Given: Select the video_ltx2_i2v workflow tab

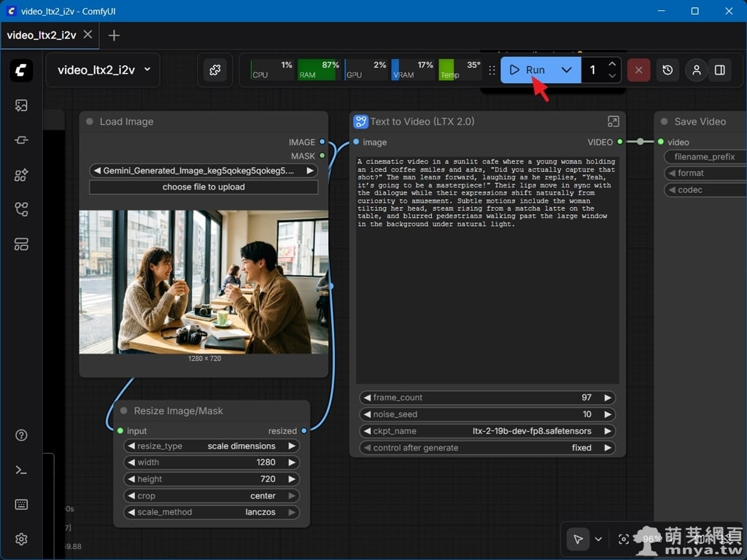Looking at the screenshot, I should coord(42,35).
